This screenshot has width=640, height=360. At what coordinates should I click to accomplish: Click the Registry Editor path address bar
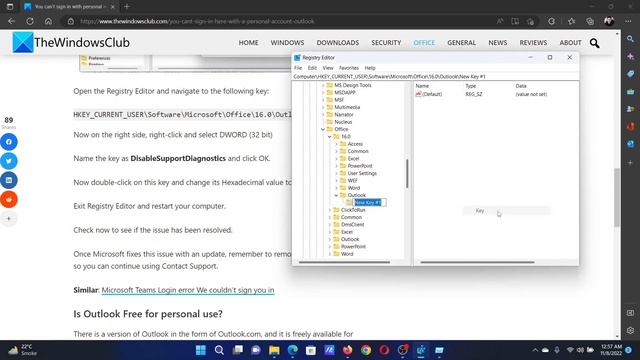click(x=435, y=77)
